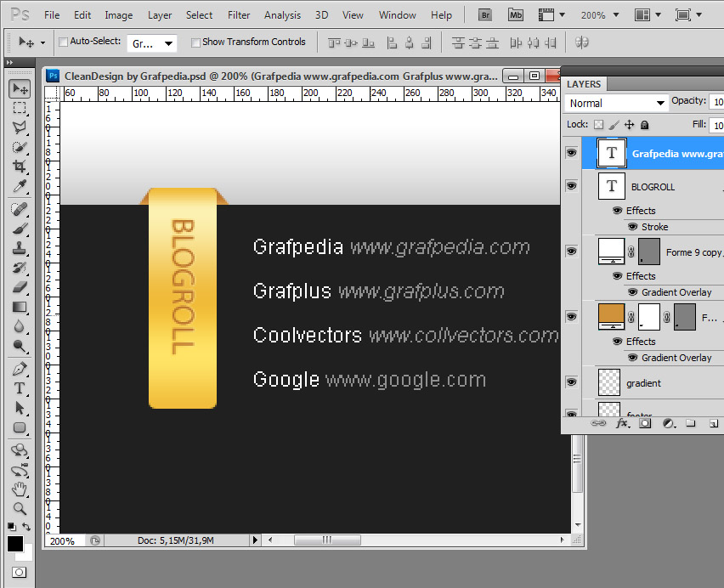Open the Filter menu
The height and width of the screenshot is (588, 724).
(239, 15)
